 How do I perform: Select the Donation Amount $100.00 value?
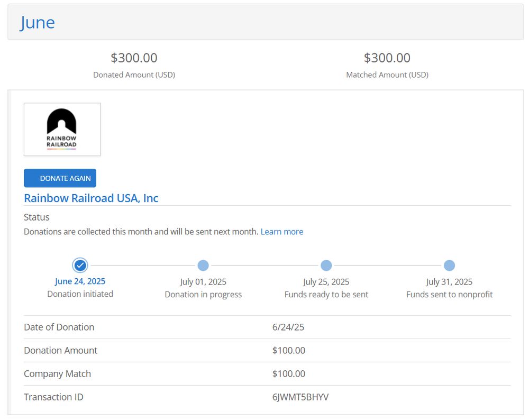[x=289, y=351]
